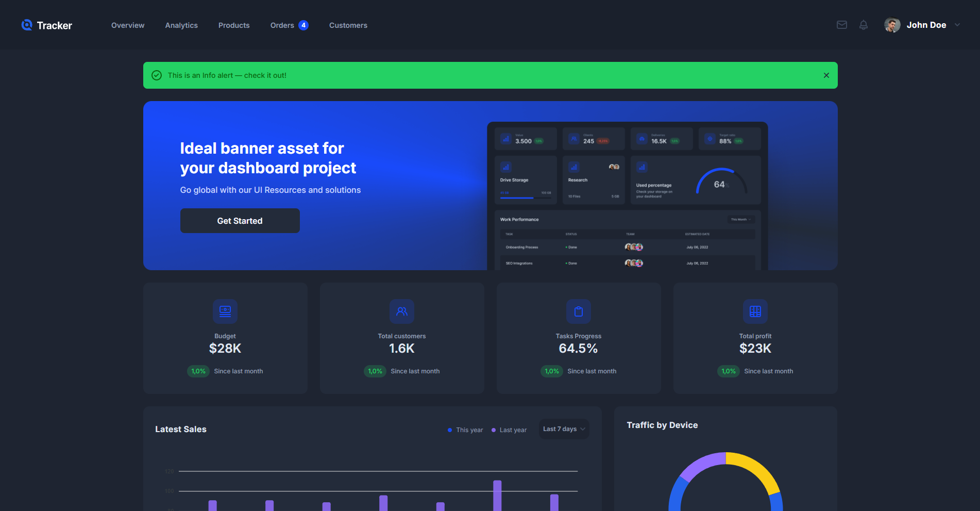980x511 pixels.
Task: Click the Get Started button
Action: (240, 221)
